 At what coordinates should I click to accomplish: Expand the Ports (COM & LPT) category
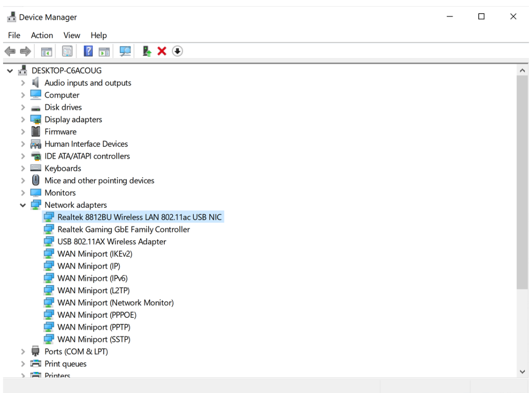pos(23,351)
